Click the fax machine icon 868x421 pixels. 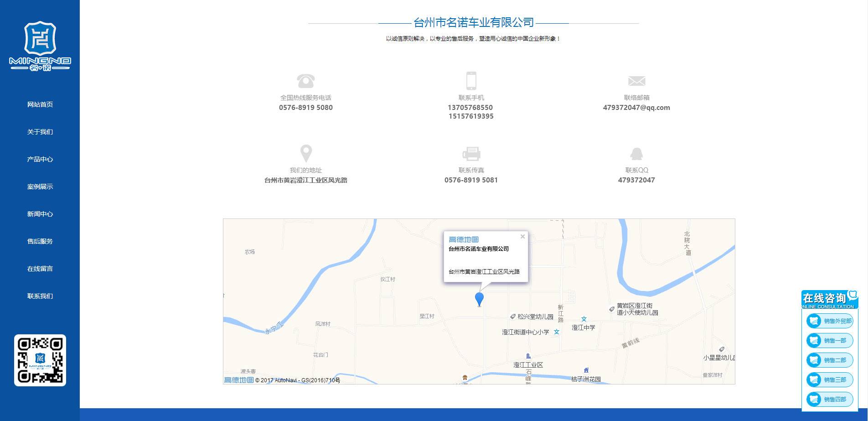tap(471, 154)
